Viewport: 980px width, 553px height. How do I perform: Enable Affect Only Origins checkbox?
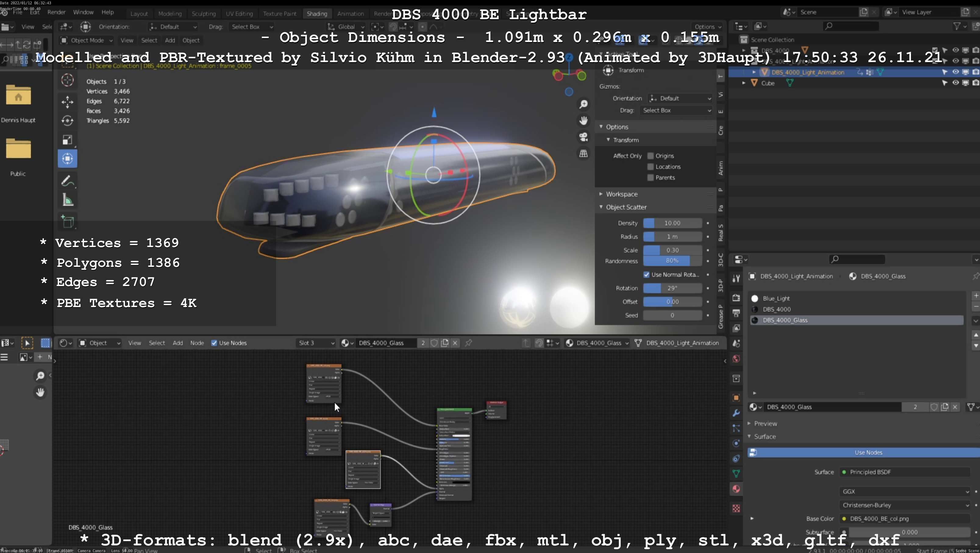[x=650, y=156]
